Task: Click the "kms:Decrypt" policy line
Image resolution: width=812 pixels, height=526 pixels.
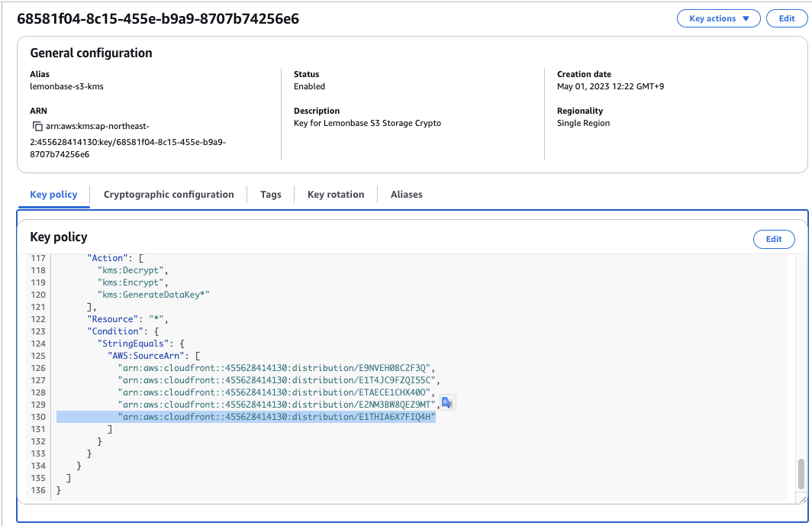Action: point(133,270)
